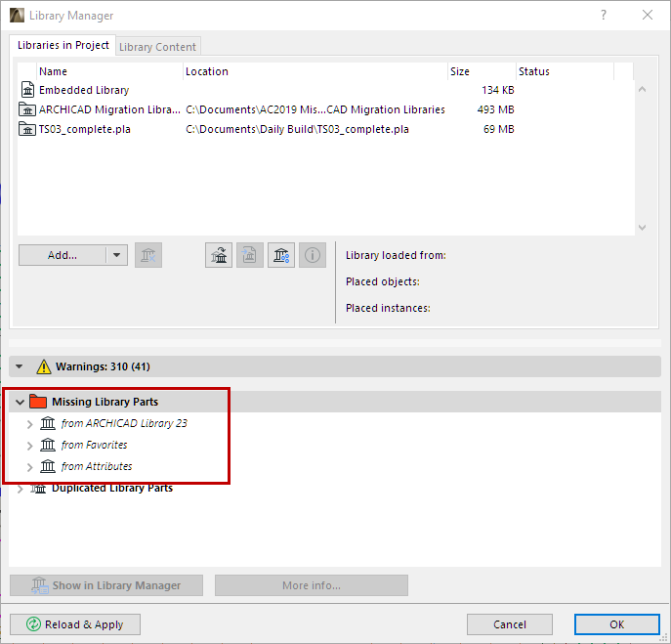Select Duplicated Library Parts label
Viewport: 671px width, 644px height.
112,489
